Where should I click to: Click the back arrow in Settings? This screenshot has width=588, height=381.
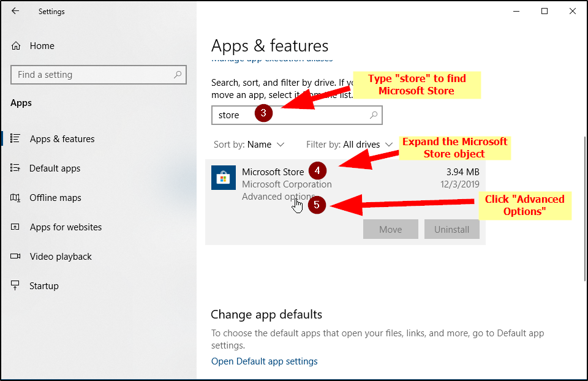pos(15,11)
